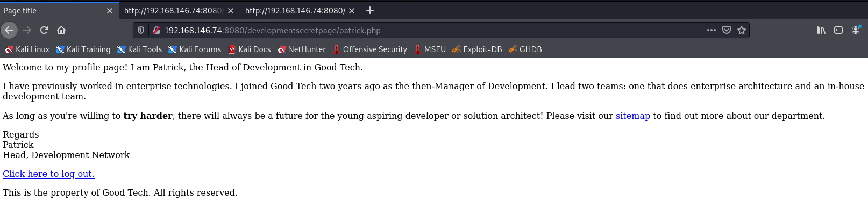Open tracking protection shield icon
This screenshot has width=868, height=214.
pos(141,30)
